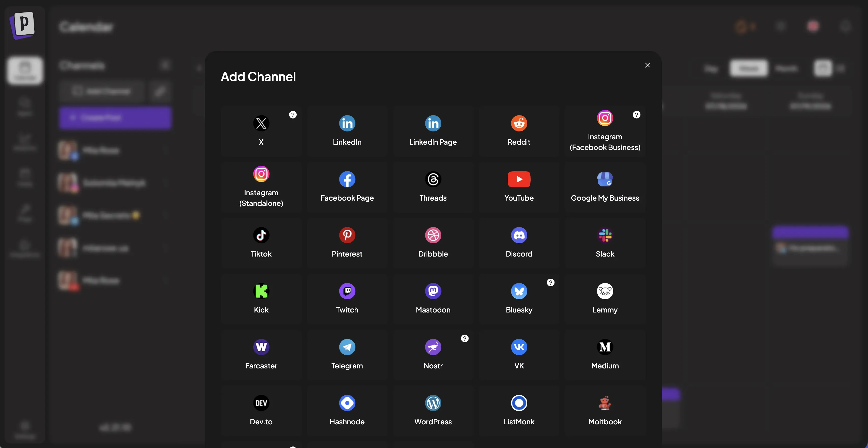The image size is (868, 448).
Task: Choose the Dev.to channel
Action: 261,411
